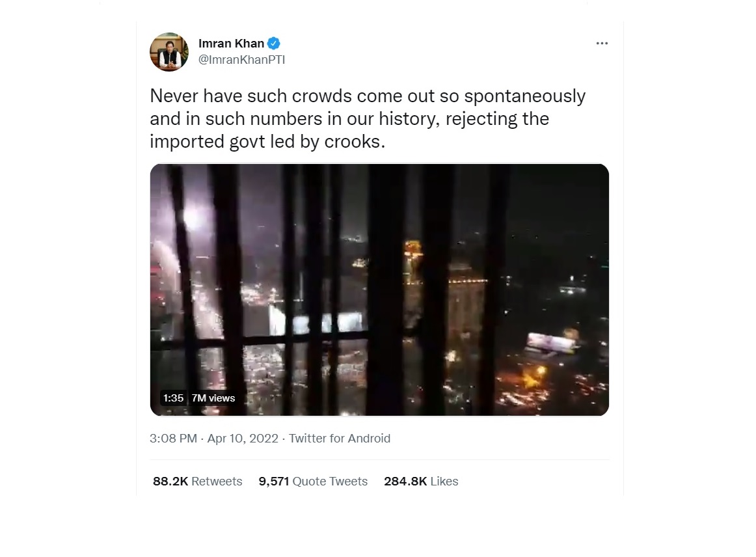Click the 7M views label
Viewport: 756px width, 557px height.
(213, 398)
